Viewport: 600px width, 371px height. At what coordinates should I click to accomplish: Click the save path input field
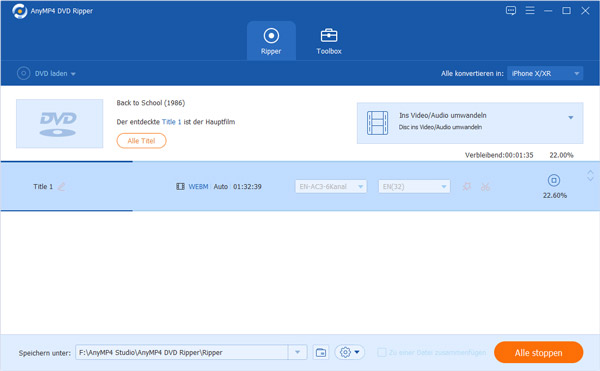tap(182, 352)
